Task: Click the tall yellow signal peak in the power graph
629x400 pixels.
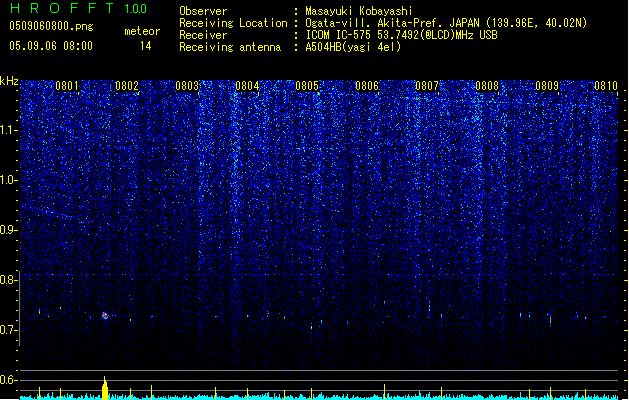Action: [105, 388]
